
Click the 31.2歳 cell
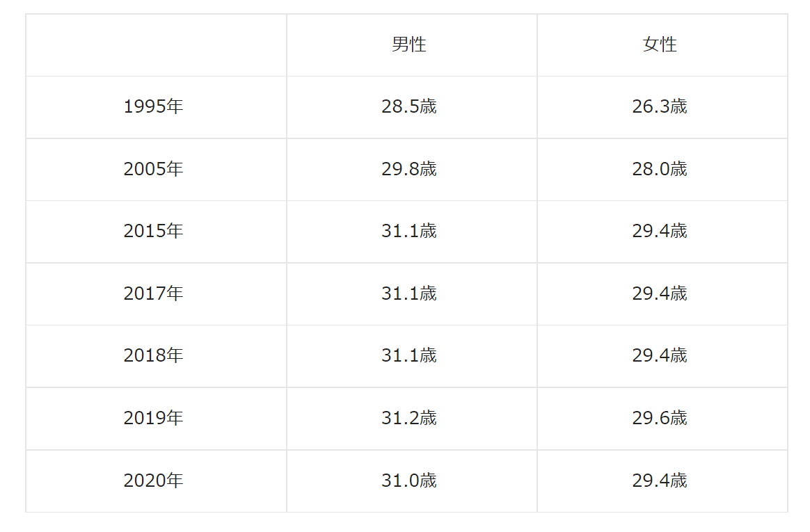408,418
